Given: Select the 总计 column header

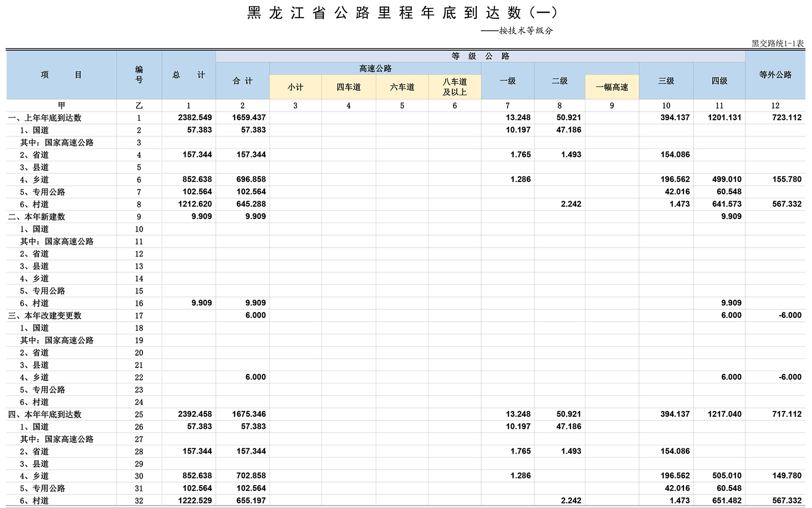Looking at the screenshot, I should [189, 75].
